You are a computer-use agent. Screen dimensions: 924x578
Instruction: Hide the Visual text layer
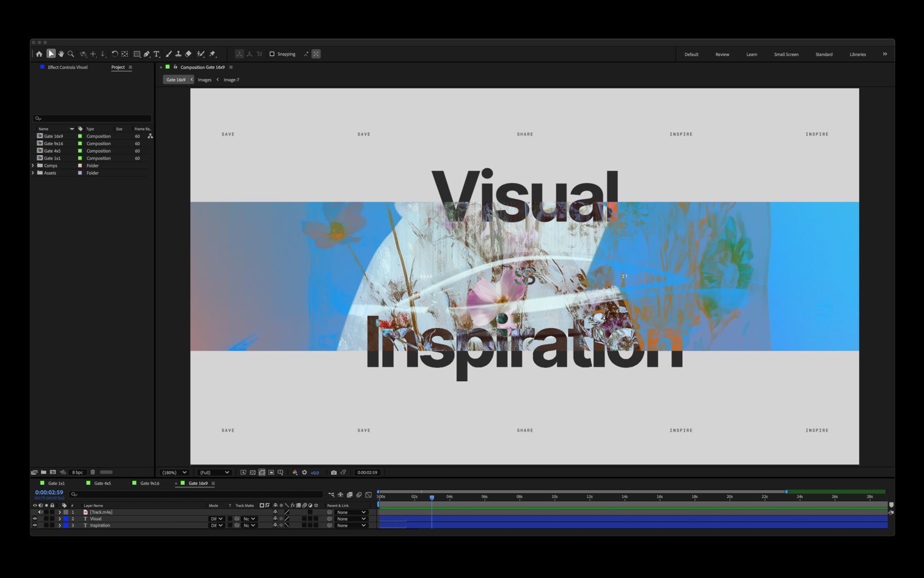click(35, 519)
